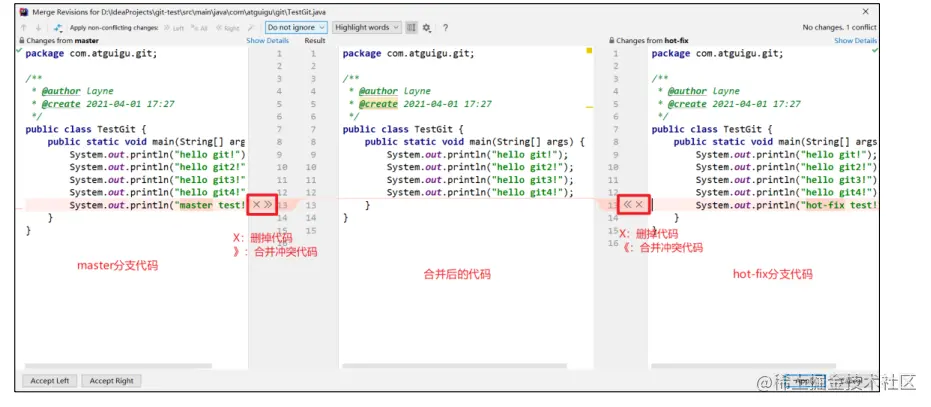Click the magic-wand icon before 'Apply non-conflicting changes'
The width and height of the screenshot is (931, 407).
pos(58,28)
